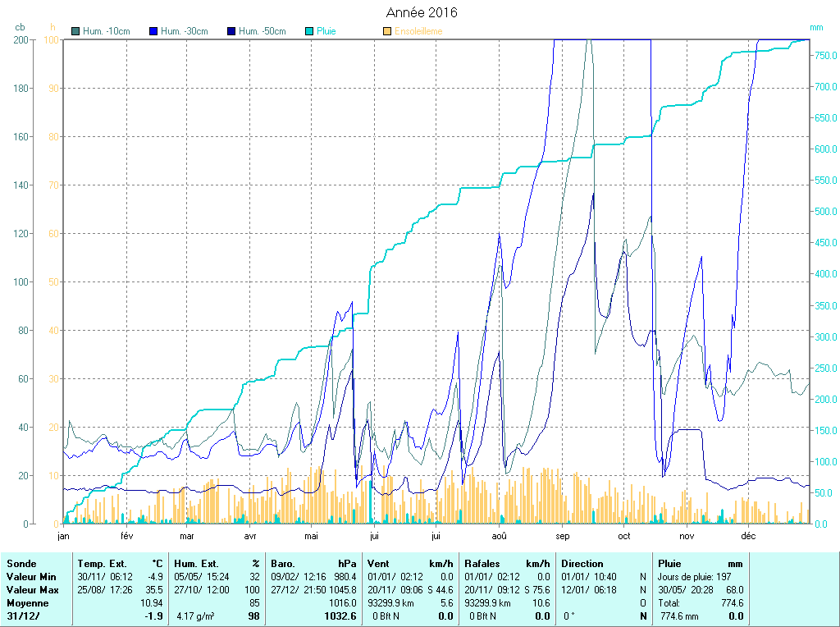This screenshot has width=840, height=627.
Task: Click the Rafales km/h column header
Action: click(x=483, y=564)
